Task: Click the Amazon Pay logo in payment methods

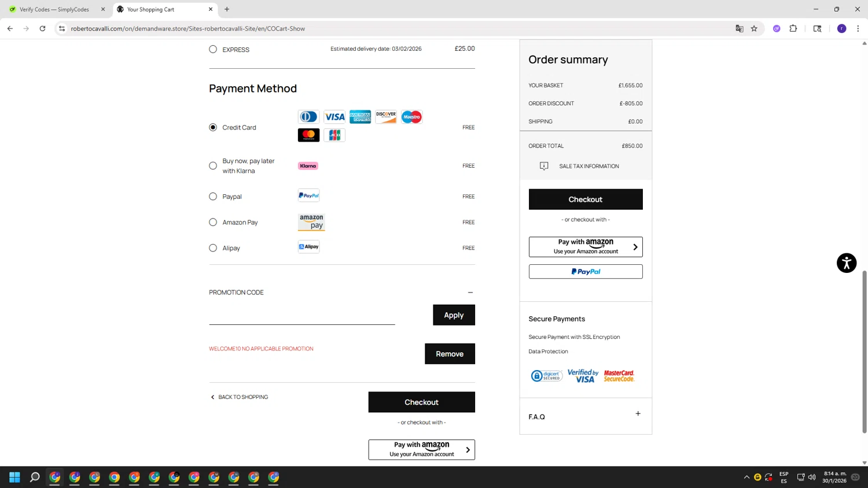Action: tap(311, 222)
